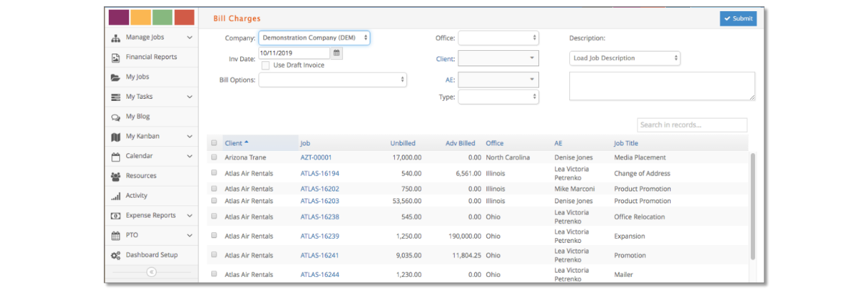Click the Description text area

[662, 86]
